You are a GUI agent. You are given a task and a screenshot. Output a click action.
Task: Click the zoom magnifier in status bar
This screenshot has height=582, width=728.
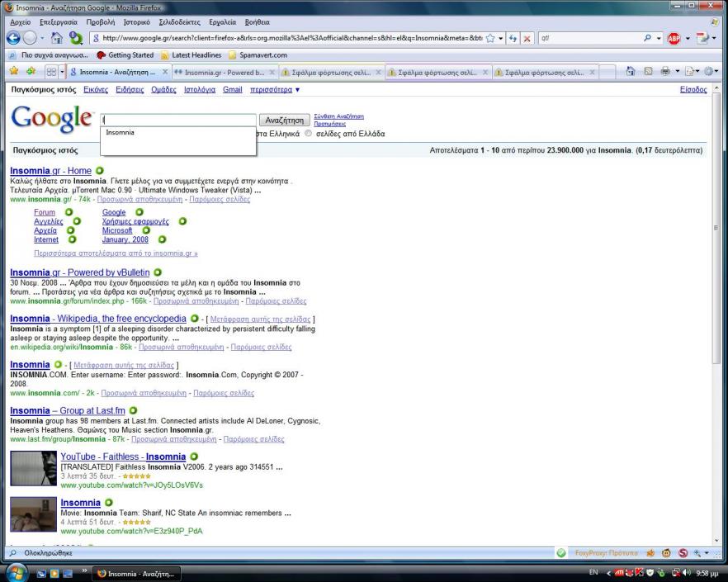[697, 553]
